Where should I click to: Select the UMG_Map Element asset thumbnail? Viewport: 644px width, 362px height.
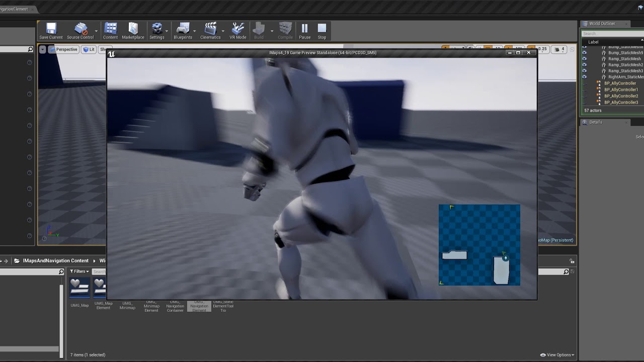100,287
